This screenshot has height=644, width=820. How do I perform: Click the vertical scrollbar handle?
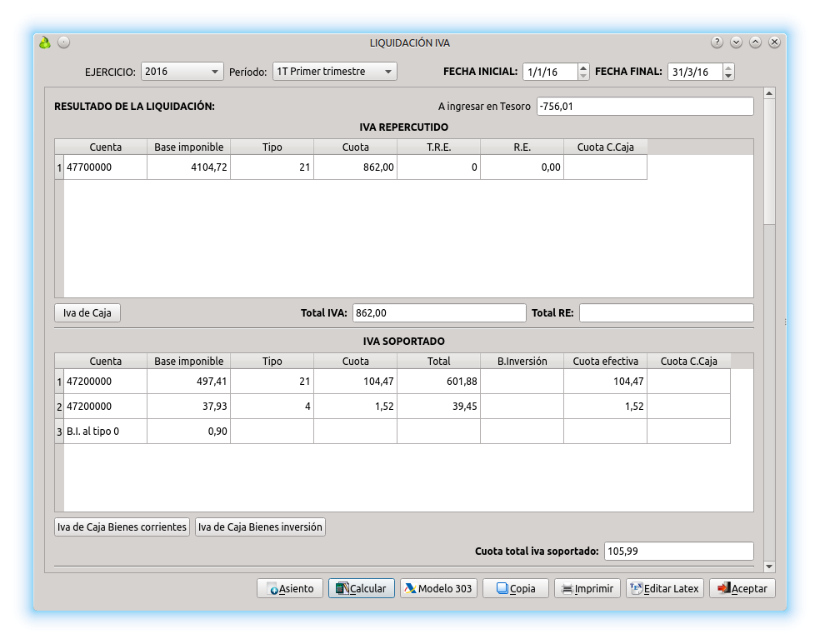[x=768, y=162]
